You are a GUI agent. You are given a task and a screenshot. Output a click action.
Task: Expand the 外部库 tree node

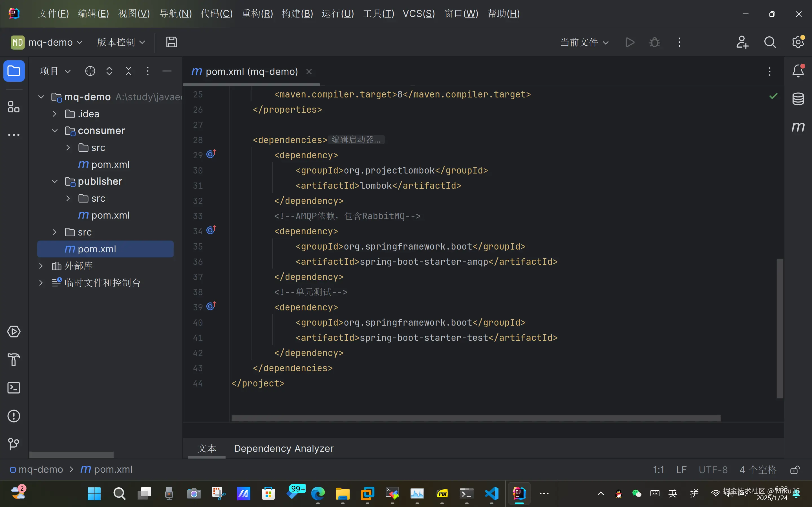pyautogui.click(x=41, y=266)
